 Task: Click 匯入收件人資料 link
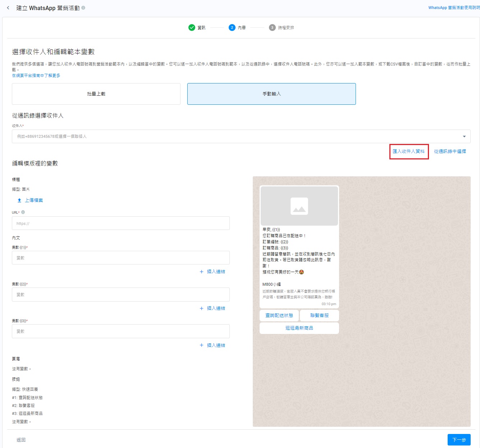[x=408, y=151]
